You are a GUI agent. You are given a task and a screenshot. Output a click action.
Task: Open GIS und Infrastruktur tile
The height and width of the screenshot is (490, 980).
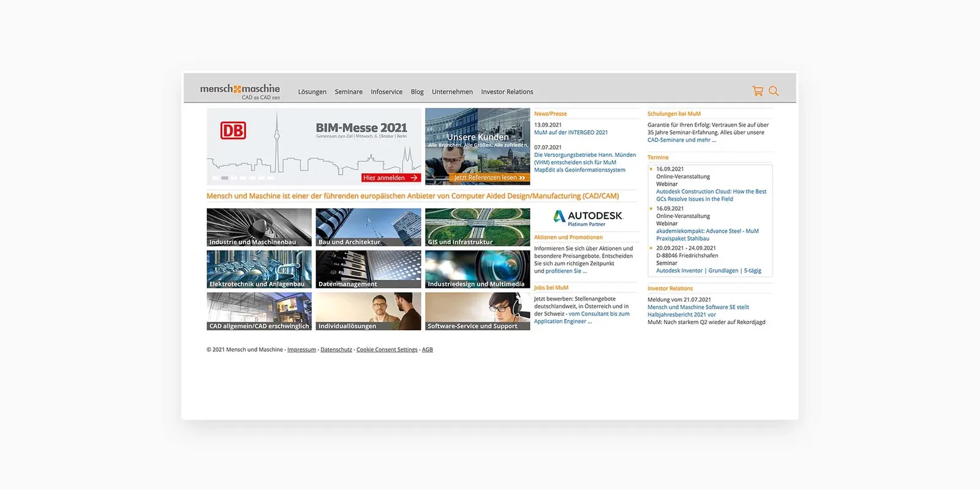[478, 227]
